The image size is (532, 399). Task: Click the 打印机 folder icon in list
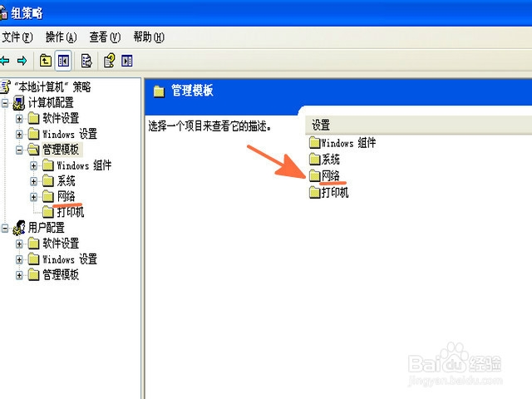click(314, 193)
